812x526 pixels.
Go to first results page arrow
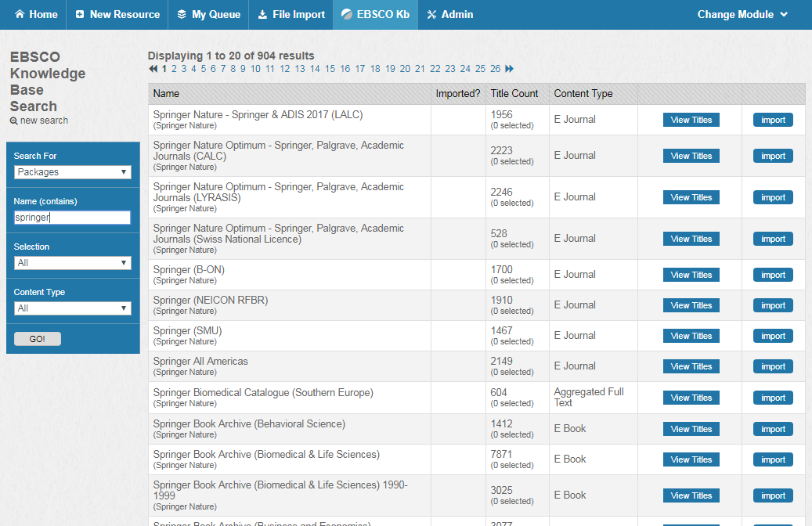pyautogui.click(x=153, y=68)
